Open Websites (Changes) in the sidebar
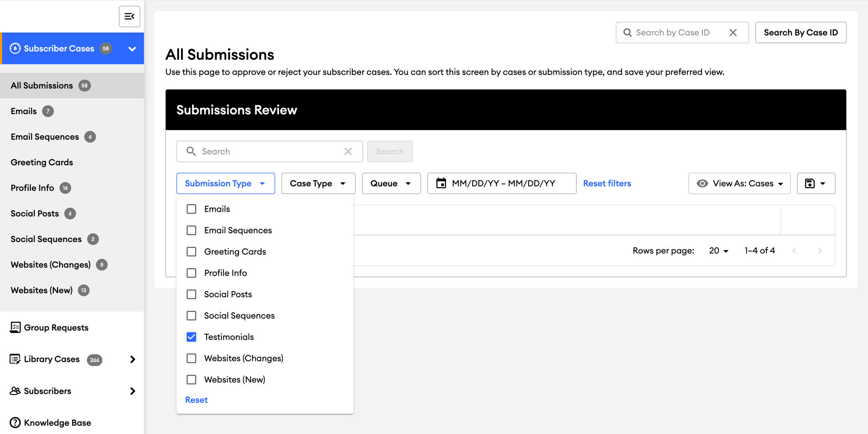 [72, 265]
